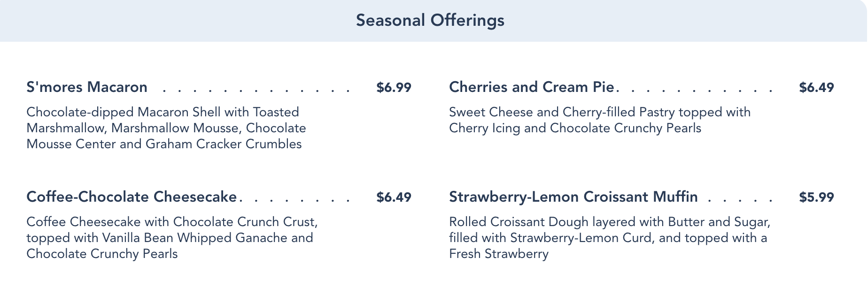Click the 'Fresh Strawberry' text line

(x=498, y=254)
